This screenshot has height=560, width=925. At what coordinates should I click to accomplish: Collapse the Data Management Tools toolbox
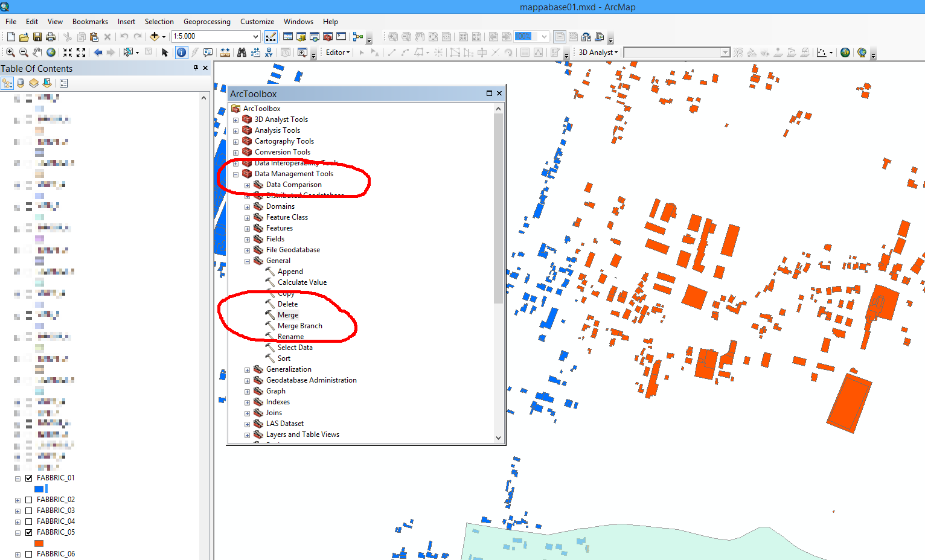tap(236, 174)
